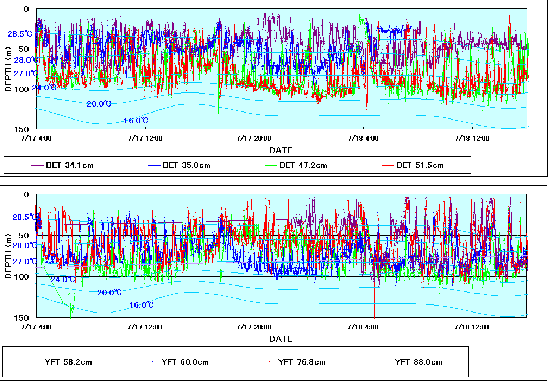Click the 24.0°C isotherm label in YFT chart
548x386 pixels.
pos(63,280)
